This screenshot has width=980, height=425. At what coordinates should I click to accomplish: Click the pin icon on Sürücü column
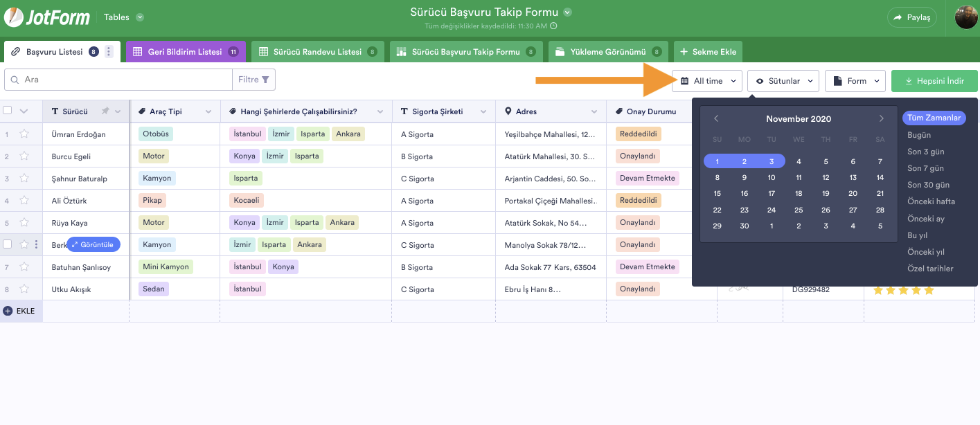pyautogui.click(x=105, y=111)
